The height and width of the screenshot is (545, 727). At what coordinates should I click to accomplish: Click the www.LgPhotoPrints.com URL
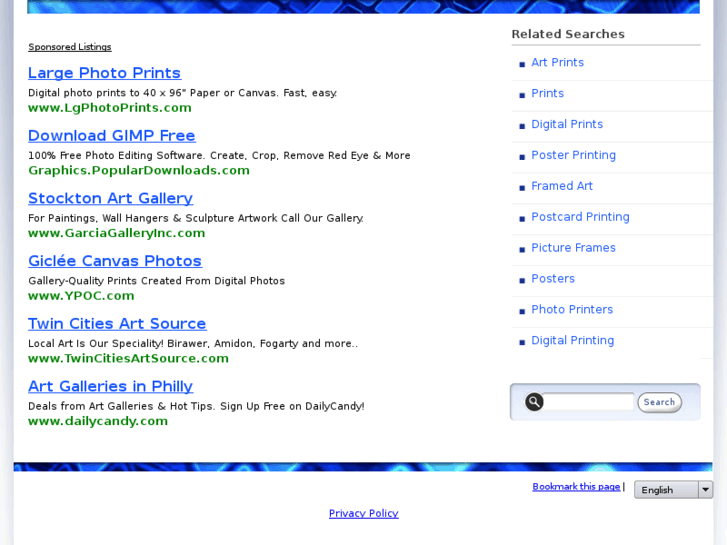click(x=110, y=108)
